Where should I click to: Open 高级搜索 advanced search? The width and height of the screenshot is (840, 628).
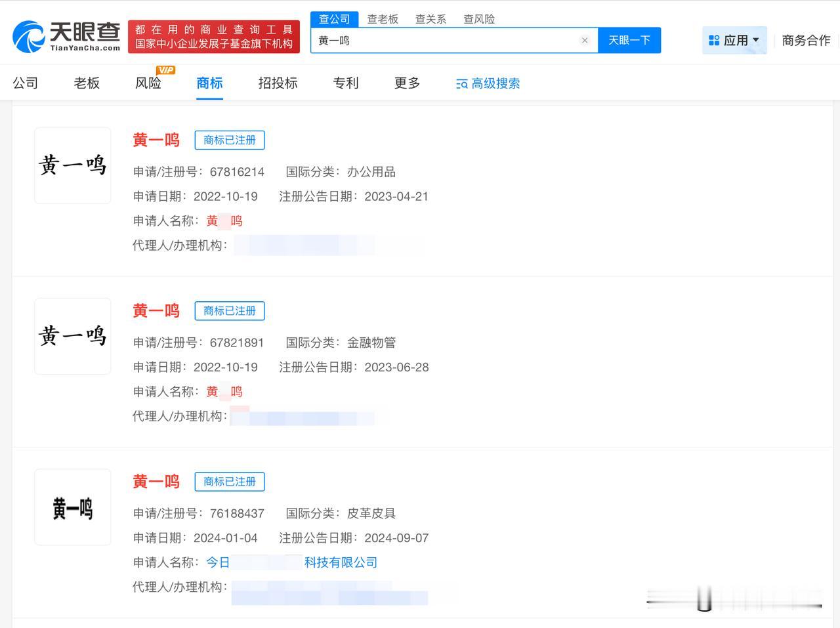coord(488,83)
